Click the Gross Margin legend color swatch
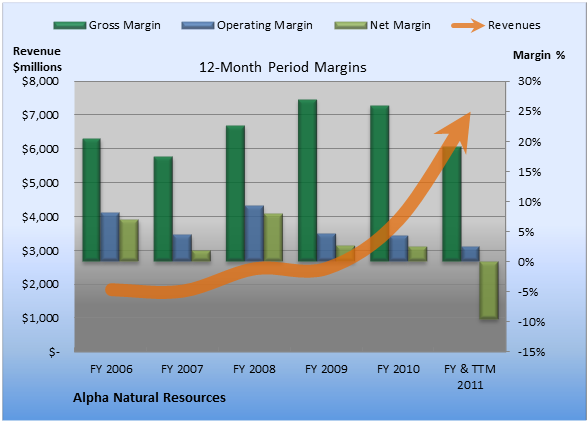 [x=69, y=26]
